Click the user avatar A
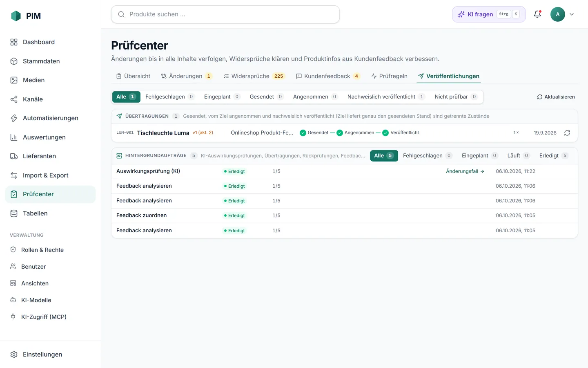 pos(558,14)
